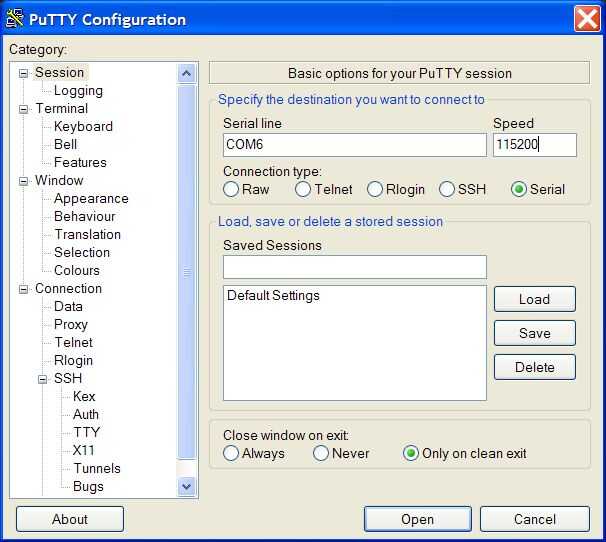This screenshot has width=606, height=542.
Task: Collapse the Terminal tree node
Action: pos(24,109)
